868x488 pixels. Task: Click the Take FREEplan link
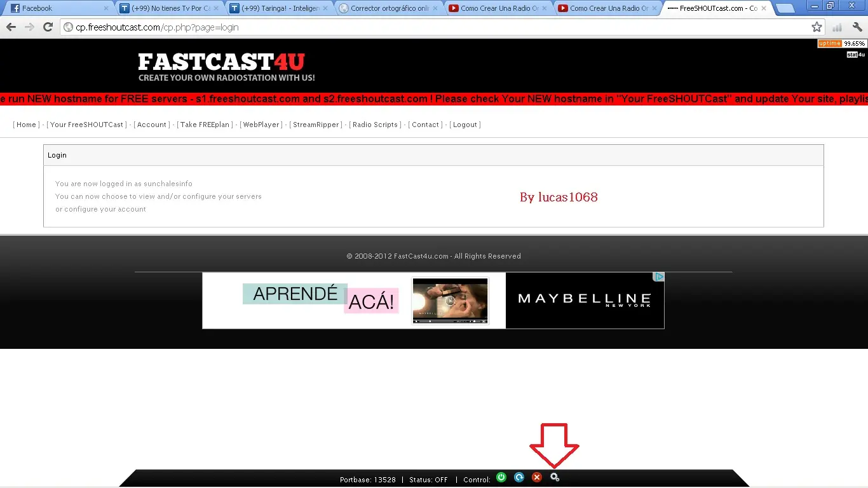click(x=205, y=125)
